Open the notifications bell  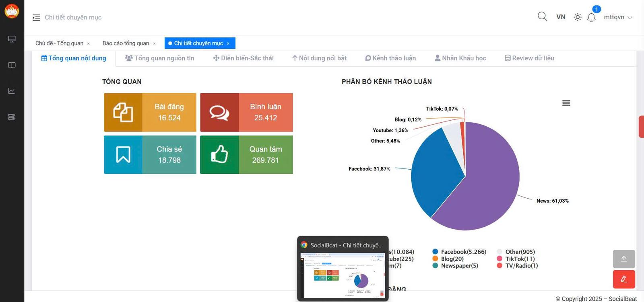click(591, 17)
